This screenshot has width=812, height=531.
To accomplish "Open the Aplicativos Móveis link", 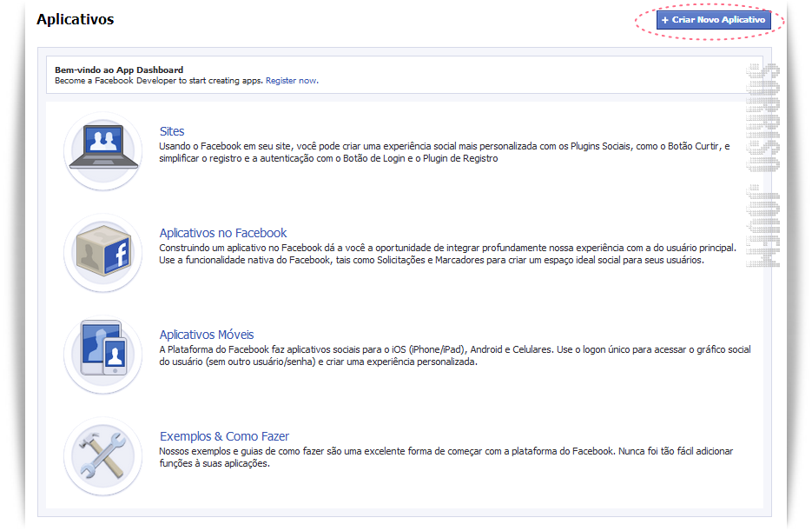I will click(207, 335).
